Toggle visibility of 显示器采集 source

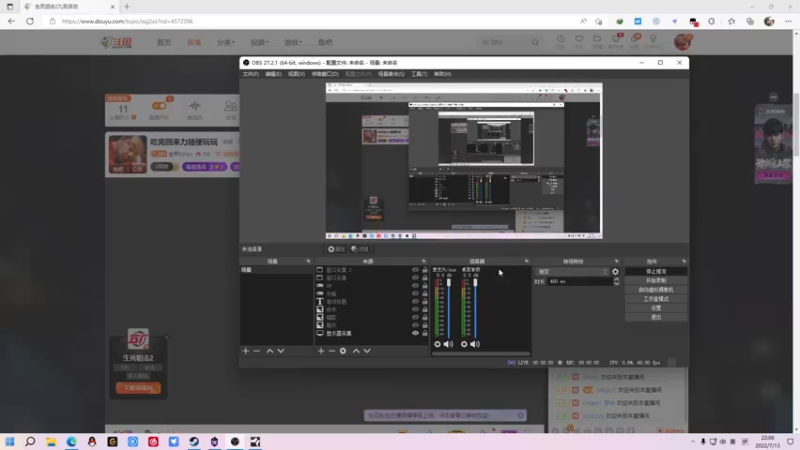click(415, 333)
